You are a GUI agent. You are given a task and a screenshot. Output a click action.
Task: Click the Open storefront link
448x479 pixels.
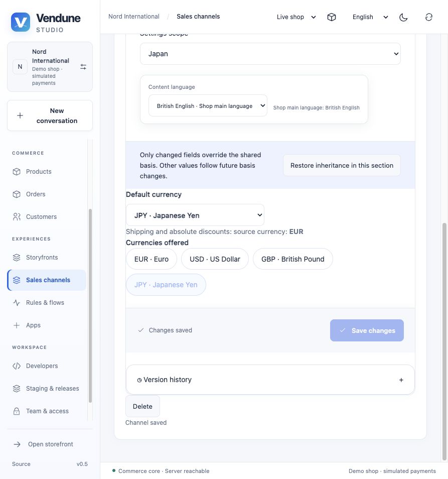pos(50,444)
